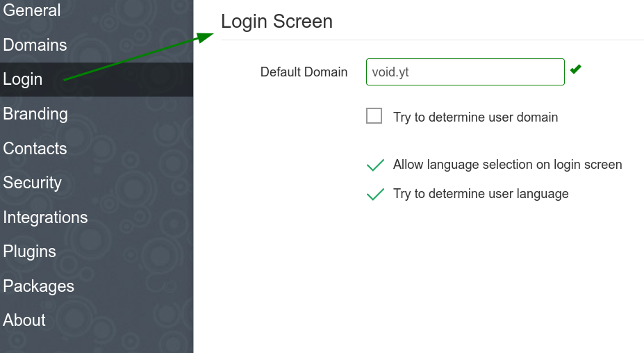Click the Allow language selection label text
The image size is (644, 353).
pyautogui.click(x=508, y=165)
